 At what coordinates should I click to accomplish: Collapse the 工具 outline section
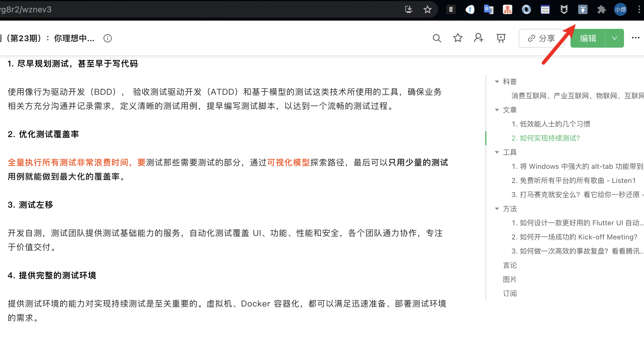click(x=497, y=152)
